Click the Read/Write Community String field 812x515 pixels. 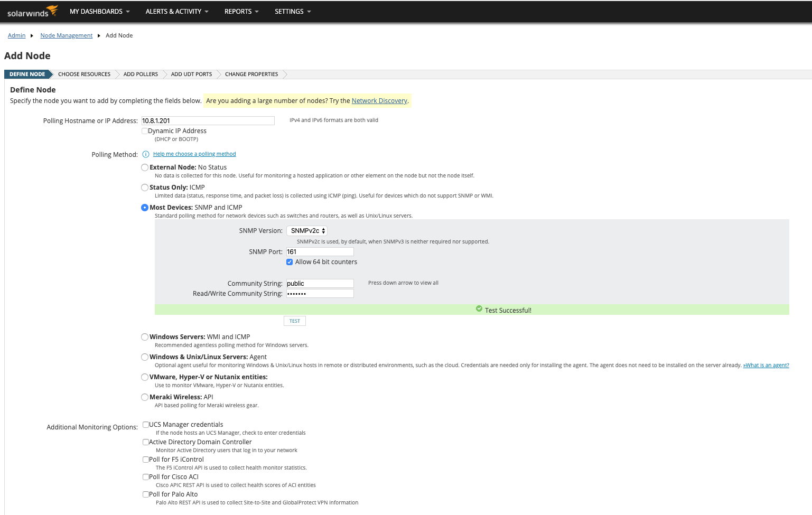320,294
